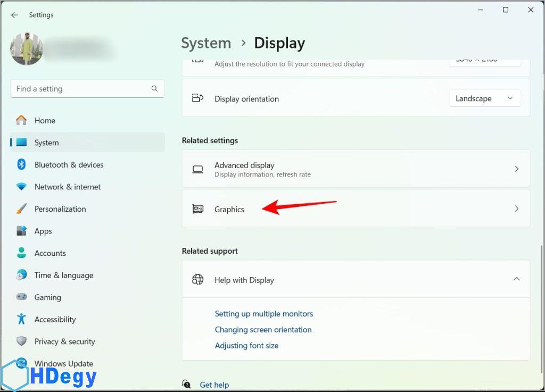Click the back arrow in title bar
The height and width of the screenshot is (392, 545).
(14, 15)
